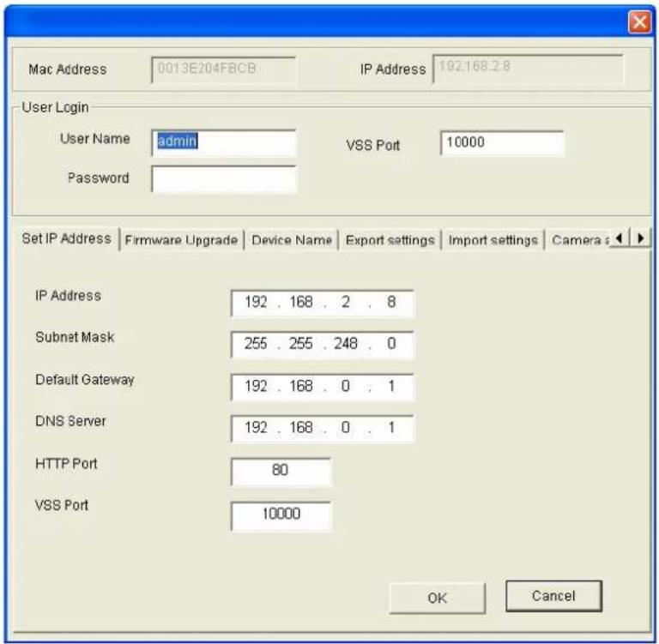Click into the empty Password field
659x644 pixels.
tap(224, 179)
